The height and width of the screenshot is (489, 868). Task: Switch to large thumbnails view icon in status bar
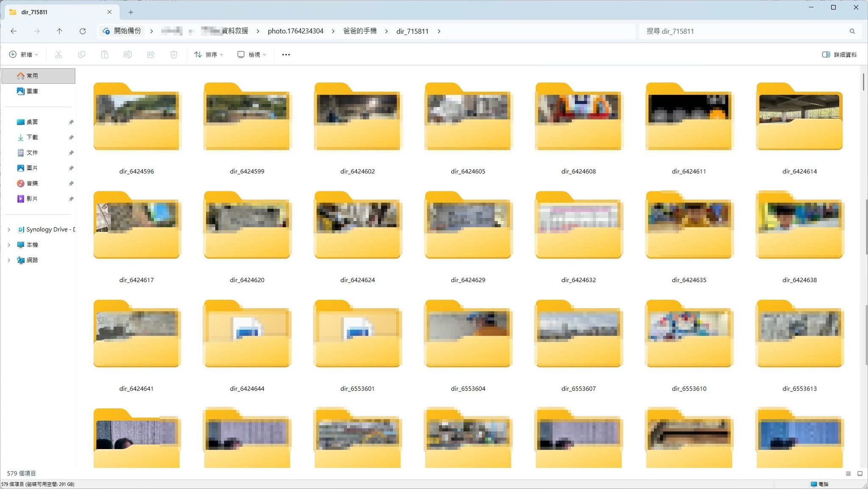(x=860, y=474)
